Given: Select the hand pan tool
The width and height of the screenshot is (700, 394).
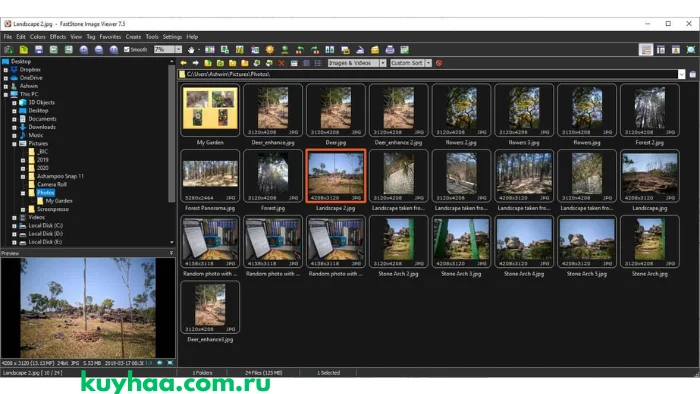Looking at the screenshot, I should tap(191, 50).
